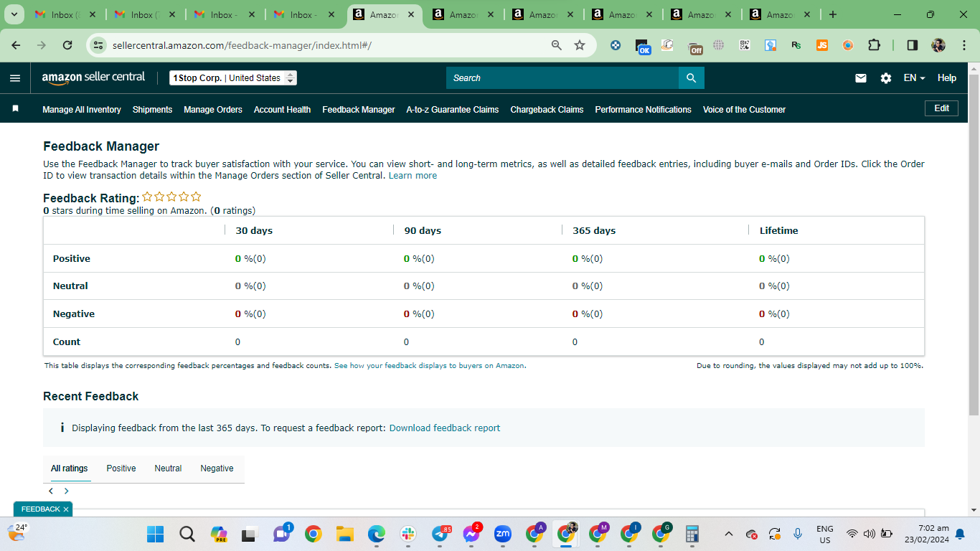Click the magnifier search button in Seller Central

(691, 78)
